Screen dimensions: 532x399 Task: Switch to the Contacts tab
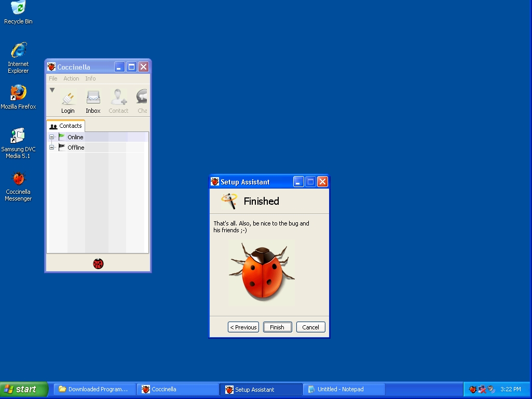[66, 126]
